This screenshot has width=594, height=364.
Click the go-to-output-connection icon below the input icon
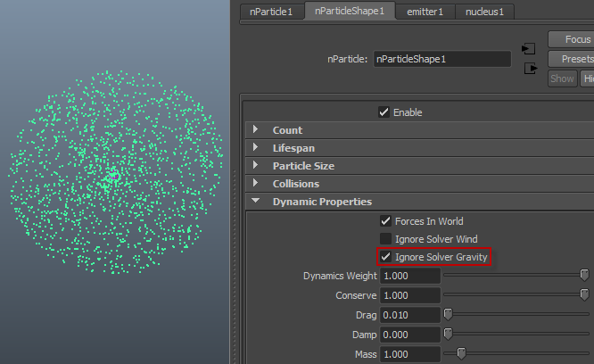pyautogui.click(x=529, y=68)
